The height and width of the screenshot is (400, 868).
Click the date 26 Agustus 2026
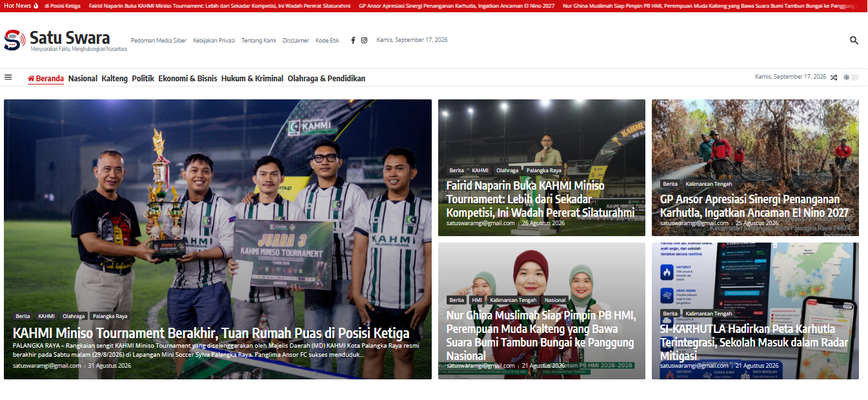coord(543,223)
